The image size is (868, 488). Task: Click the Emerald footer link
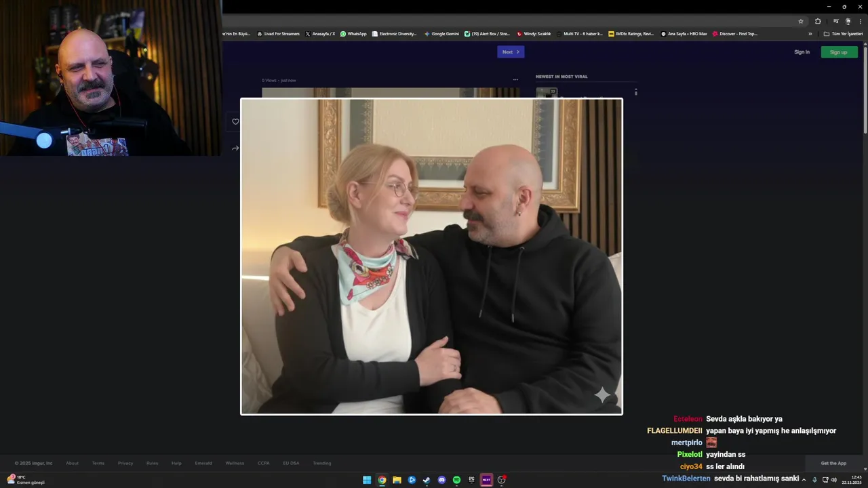(x=203, y=463)
